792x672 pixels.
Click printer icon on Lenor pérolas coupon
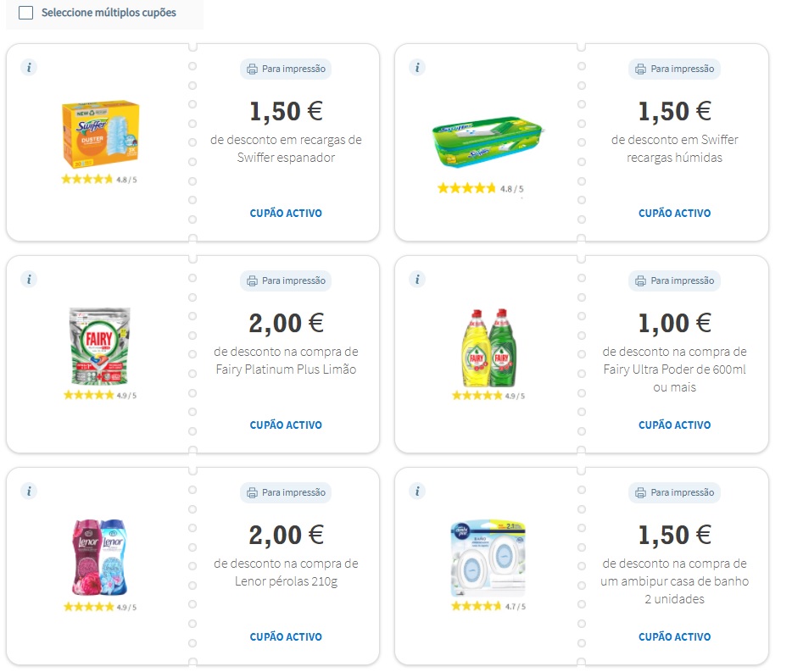coord(252,492)
